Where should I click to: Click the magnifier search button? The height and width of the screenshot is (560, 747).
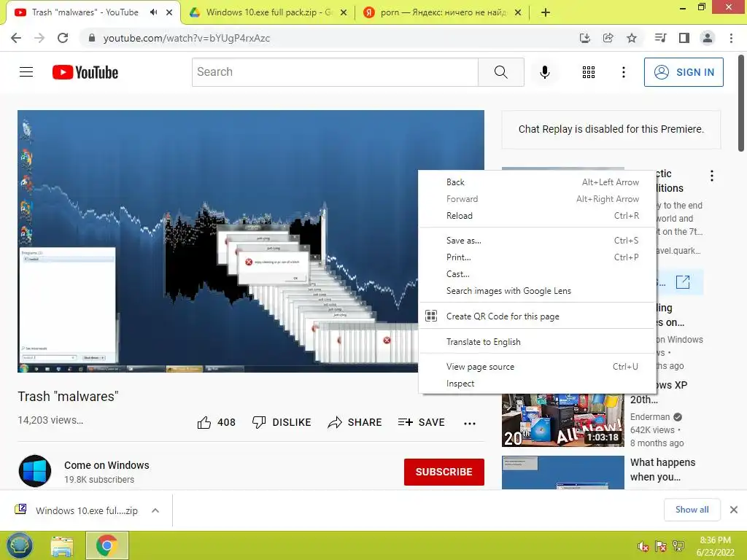pyautogui.click(x=500, y=72)
